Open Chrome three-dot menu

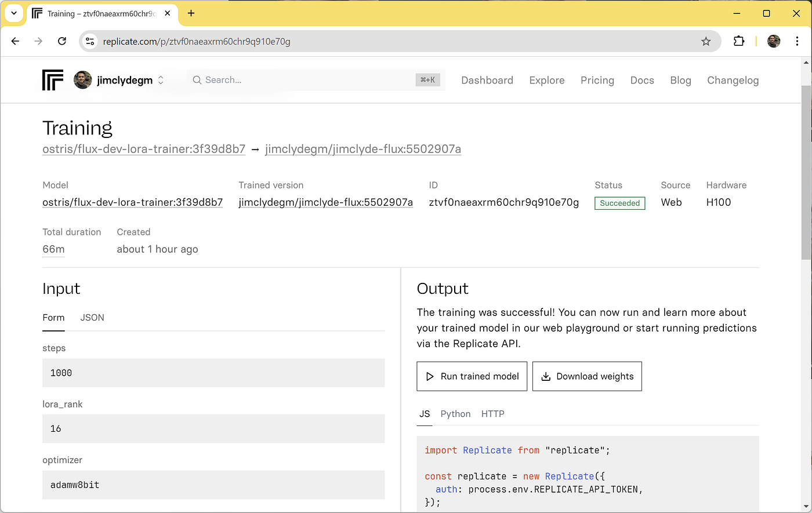[797, 41]
